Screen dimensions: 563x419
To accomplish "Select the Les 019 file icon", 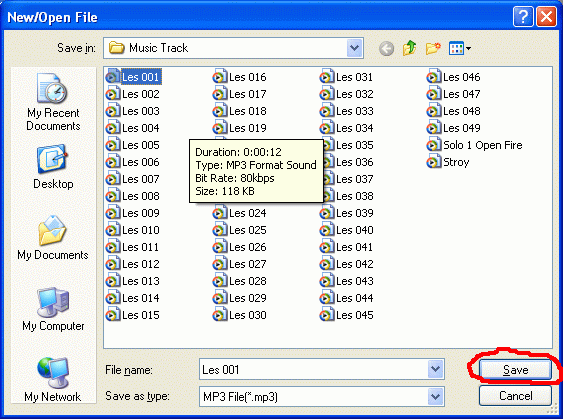I will (x=219, y=128).
